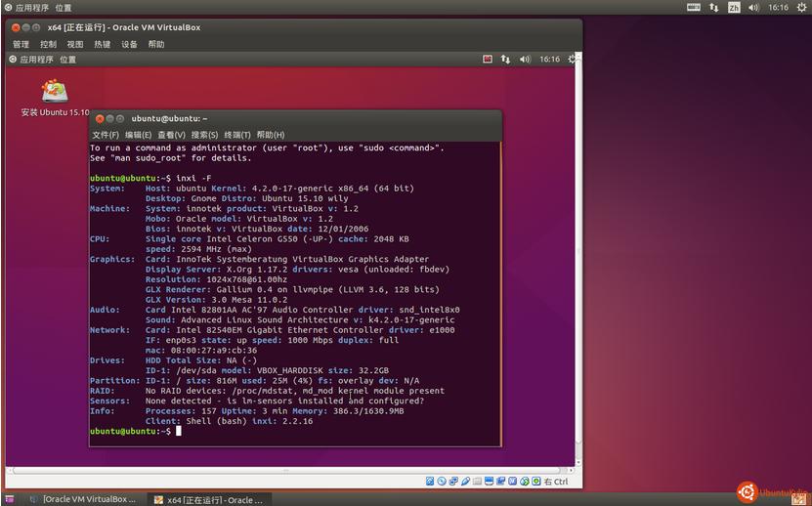
Task: Open the host power gear menu
Action: (x=800, y=7)
